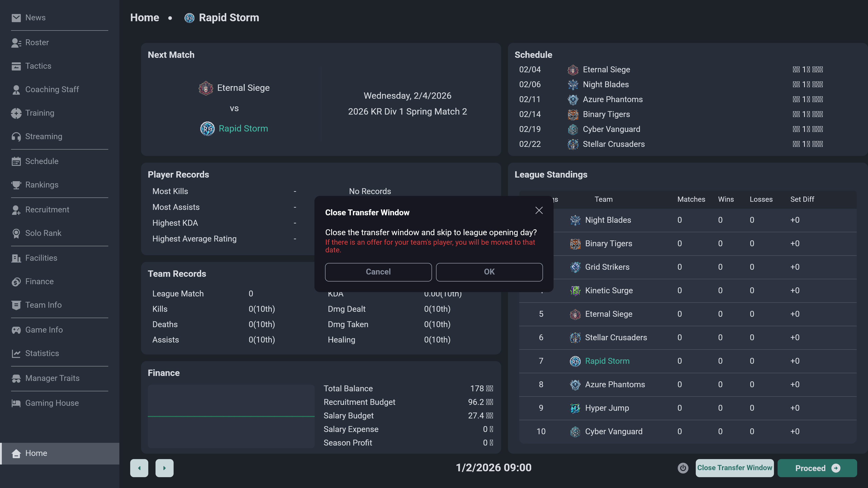868x488 pixels.
Task: Click the back arrow navigation button
Action: click(139, 468)
